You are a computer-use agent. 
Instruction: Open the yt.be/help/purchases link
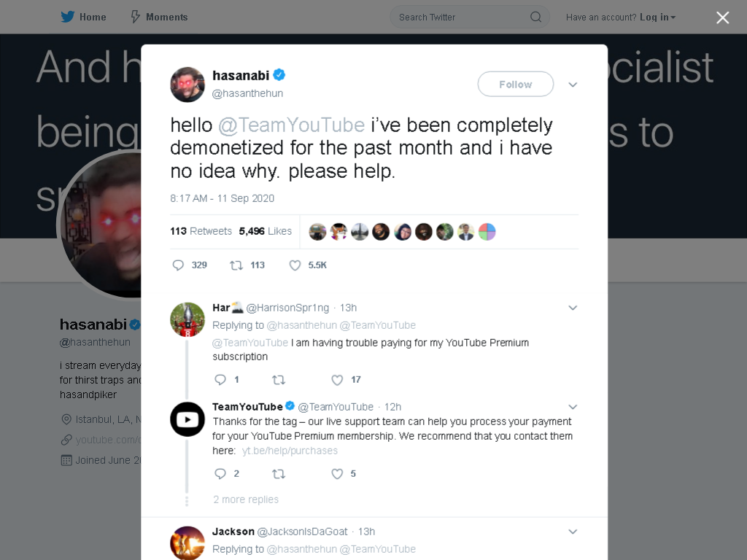click(290, 451)
